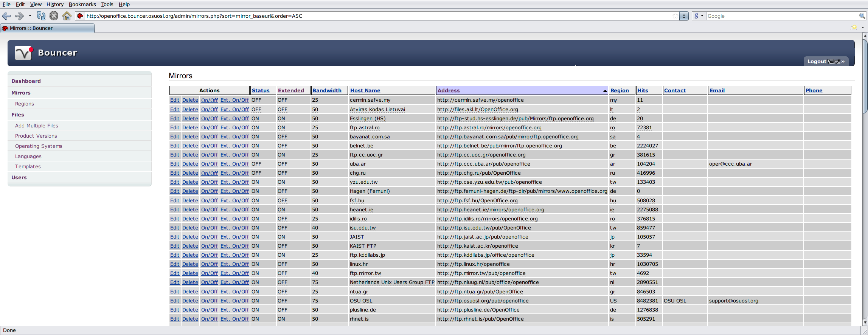Open Product Versions in the sidebar

pyautogui.click(x=36, y=136)
